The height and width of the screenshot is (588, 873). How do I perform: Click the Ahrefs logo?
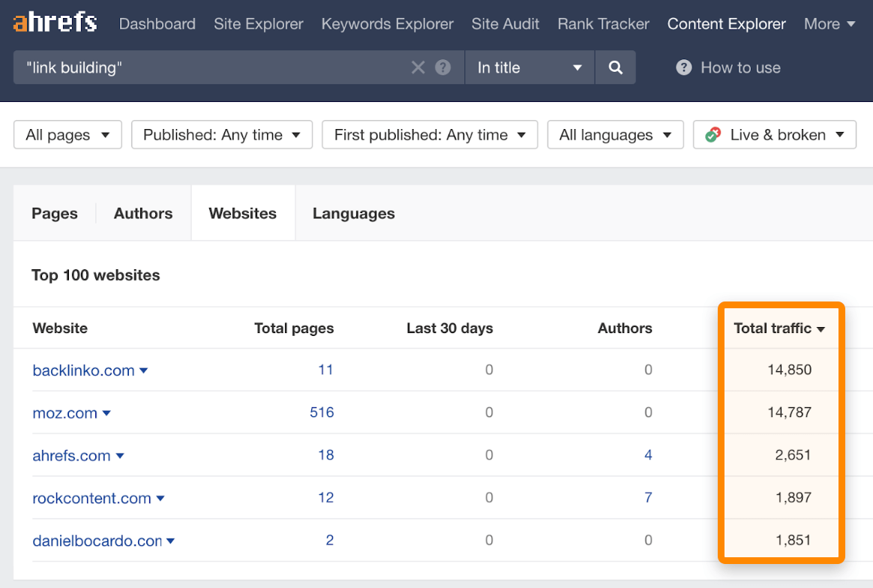tap(55, 23)
